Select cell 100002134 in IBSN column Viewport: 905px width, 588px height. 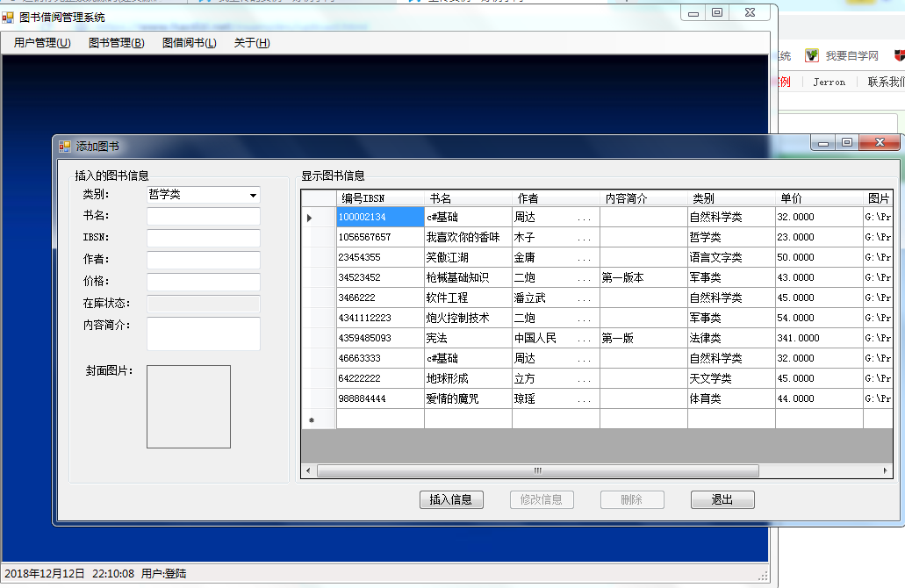[x=380, y=217]
